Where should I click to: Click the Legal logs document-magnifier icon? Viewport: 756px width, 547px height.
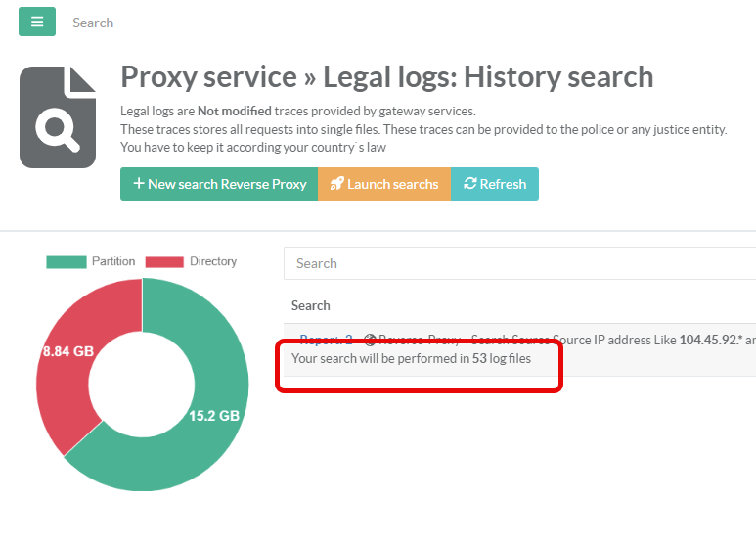tap(58, 117)
